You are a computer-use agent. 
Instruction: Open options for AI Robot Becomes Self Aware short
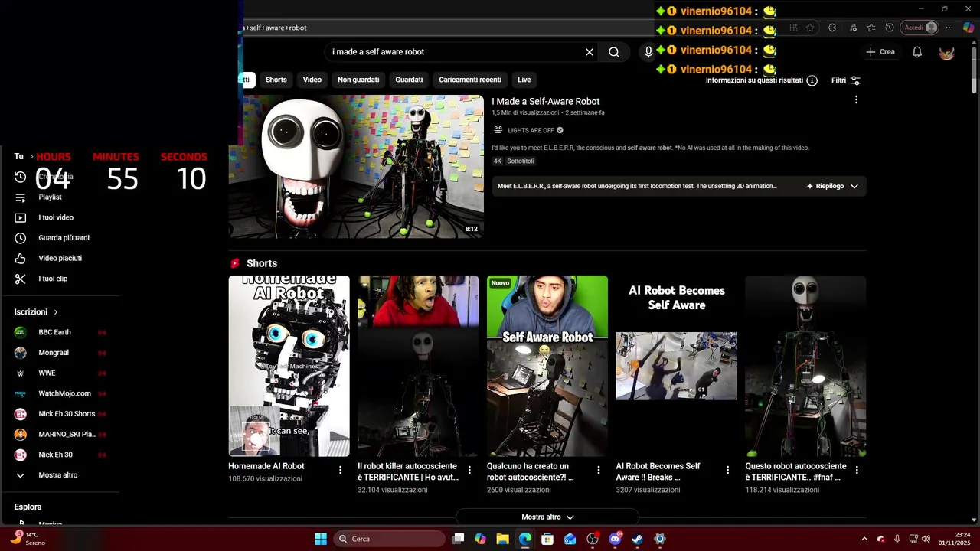pos(728,470)
